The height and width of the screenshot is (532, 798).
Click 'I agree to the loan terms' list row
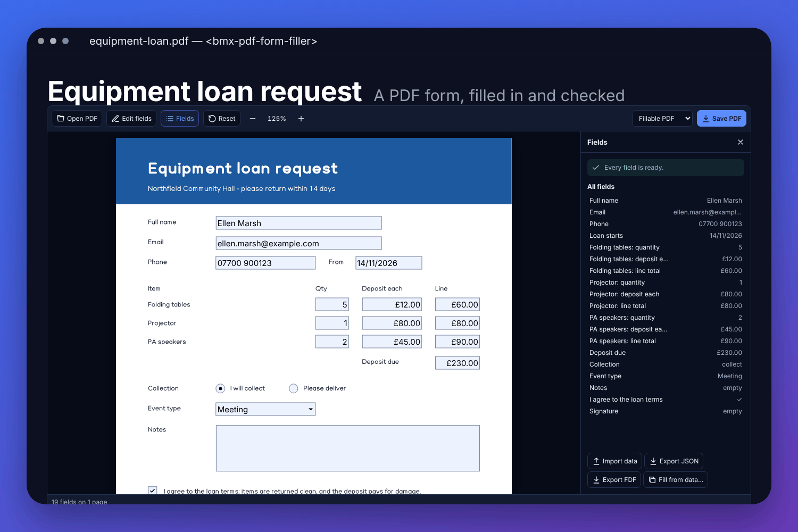coord(666,400)
